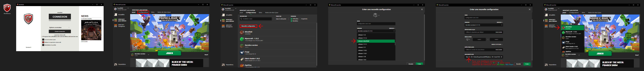644x71 pixels.
Task: Click the Minefield icon in the Configurations list
Action: 242,33
